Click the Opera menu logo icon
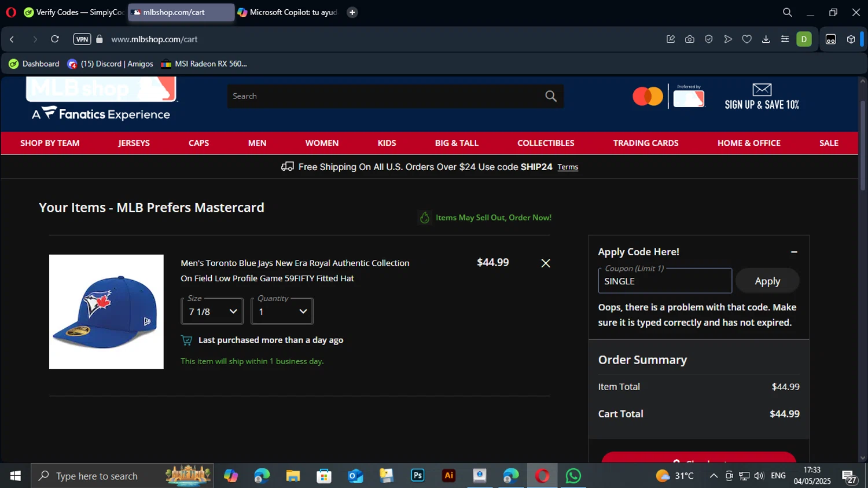 pos(11,12)
